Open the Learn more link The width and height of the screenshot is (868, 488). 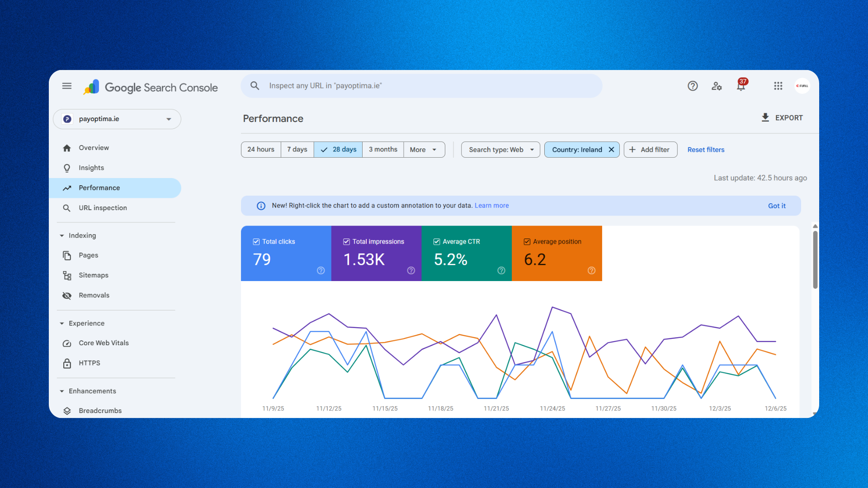click(491, 206)
